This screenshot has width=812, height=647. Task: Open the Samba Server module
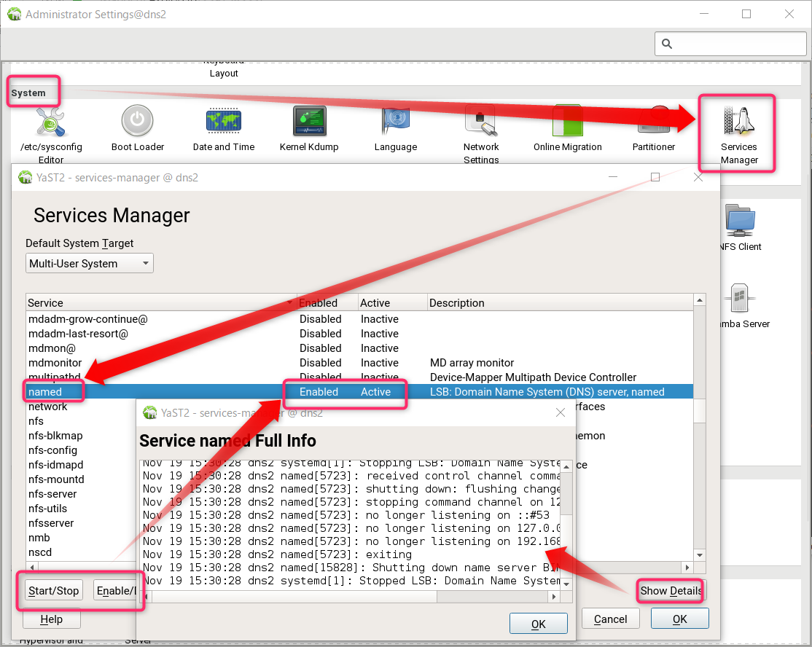point(740,298)
